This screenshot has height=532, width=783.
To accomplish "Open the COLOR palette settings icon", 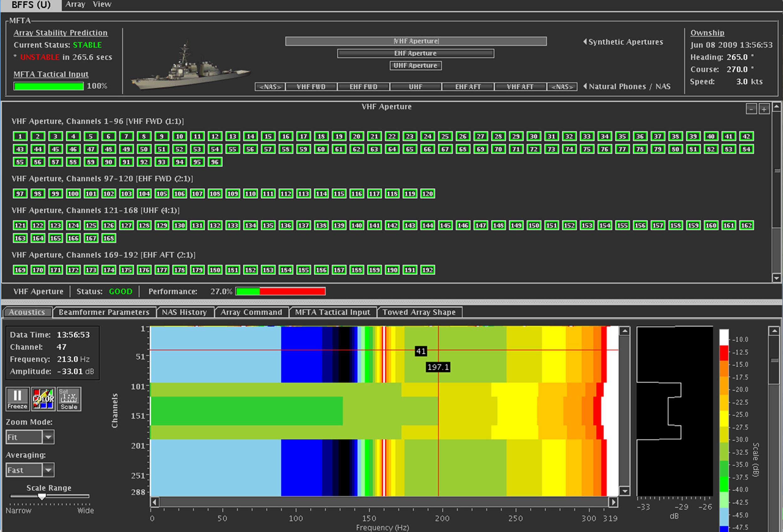I will [x=43, y=399].
